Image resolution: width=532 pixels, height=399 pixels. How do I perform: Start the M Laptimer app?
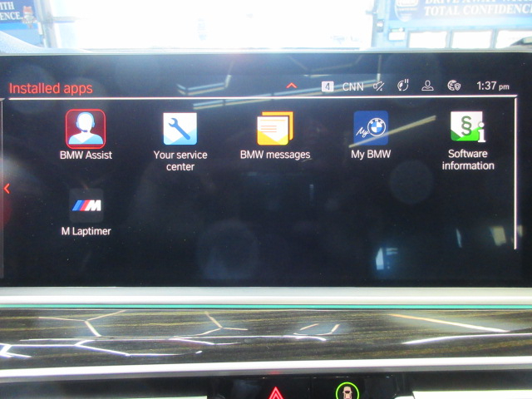(86, 205)
